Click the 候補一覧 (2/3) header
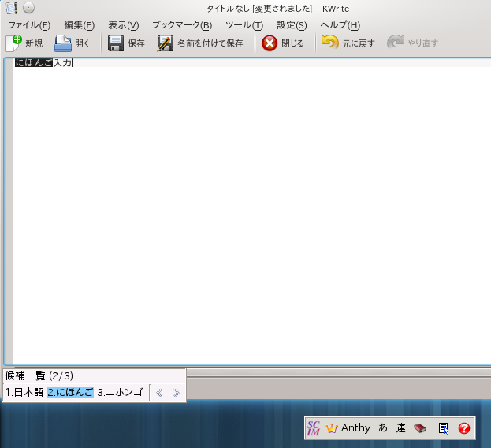 coord(39,375)
